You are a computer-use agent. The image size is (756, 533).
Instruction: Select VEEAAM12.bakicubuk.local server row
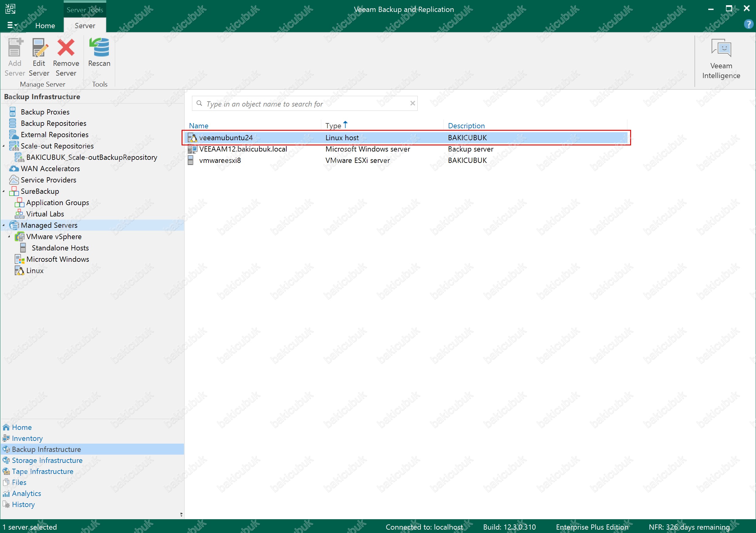click(x=406, y=149)
